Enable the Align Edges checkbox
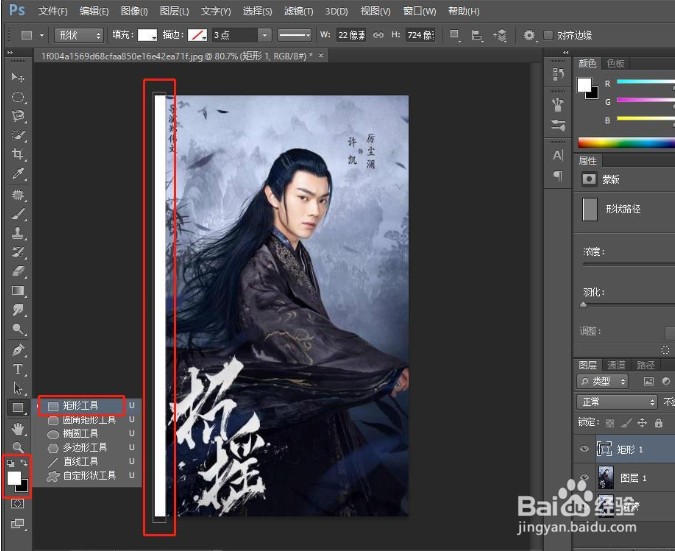 548,35
